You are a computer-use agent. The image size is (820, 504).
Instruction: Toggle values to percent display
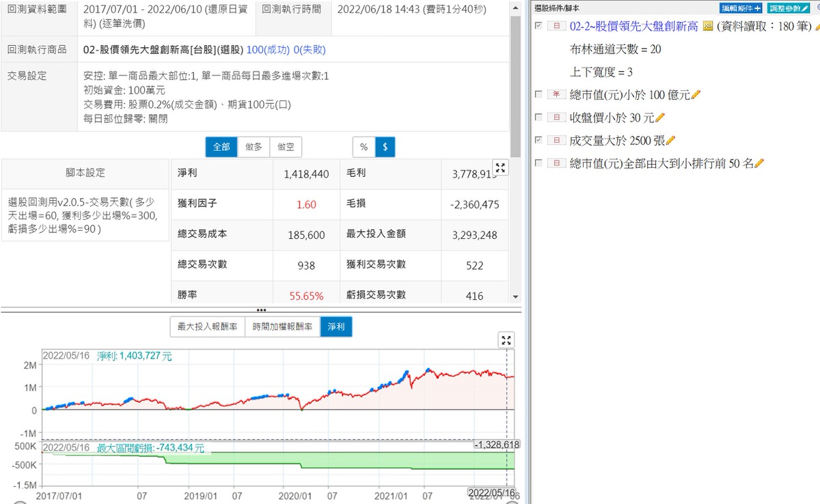point(364,147)
